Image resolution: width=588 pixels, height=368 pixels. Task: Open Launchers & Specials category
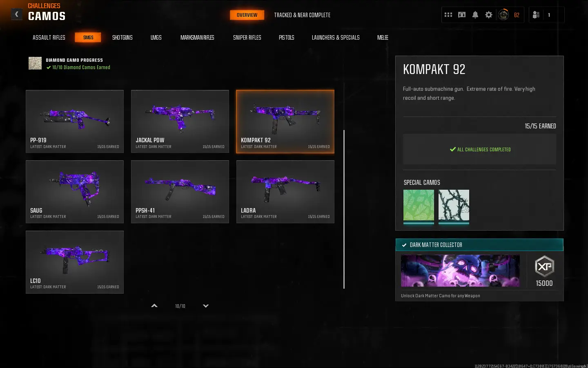pyautogui.click(x=336, y=38)
